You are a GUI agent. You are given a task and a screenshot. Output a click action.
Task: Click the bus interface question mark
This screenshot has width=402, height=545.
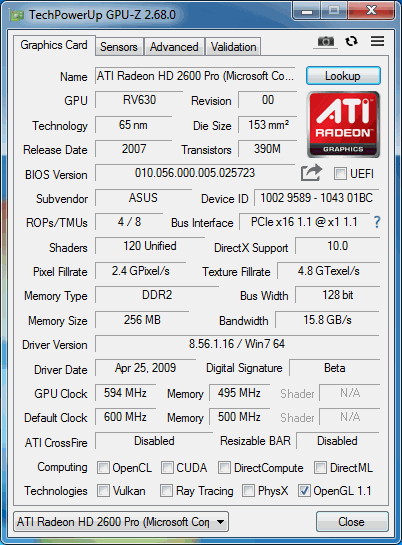[377, 222]
